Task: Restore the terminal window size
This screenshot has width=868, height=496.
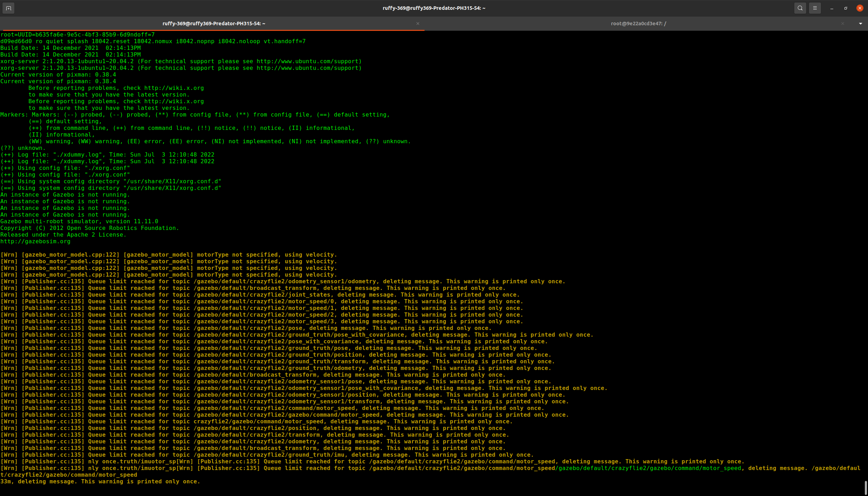Action: pyautogui.click(x=846, y=8)
